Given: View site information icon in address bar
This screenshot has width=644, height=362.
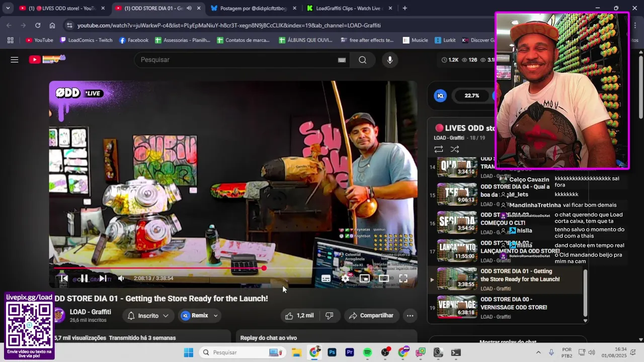Looking at the screenshot, I should click(69, 25).
